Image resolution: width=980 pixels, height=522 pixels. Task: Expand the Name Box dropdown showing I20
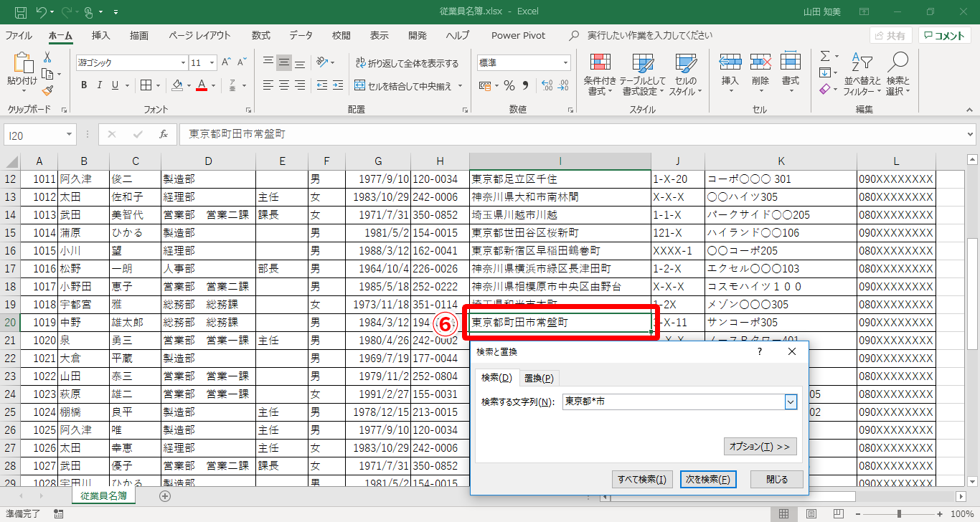coord(69,134)
